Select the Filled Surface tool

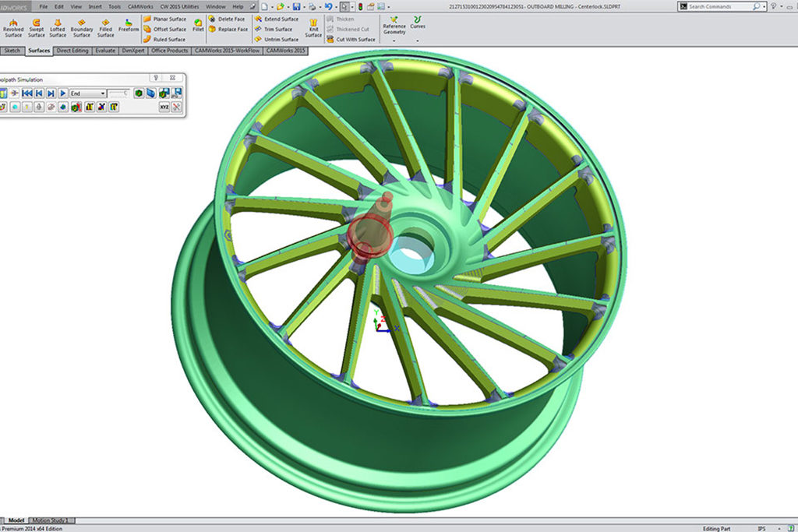[105, 28]
